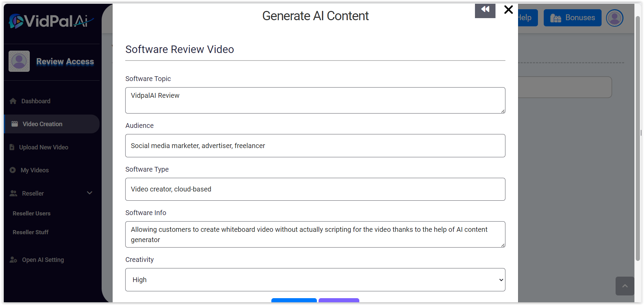644x305 pixels.
Task: Go to My Videos
Action: pyautogui.click(x=35, y=170)
